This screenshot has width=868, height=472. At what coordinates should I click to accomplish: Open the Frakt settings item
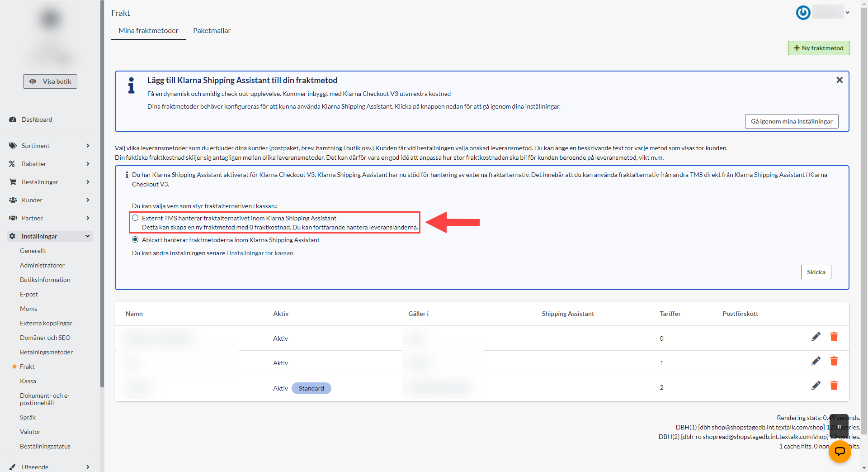[x=27, y=367]
